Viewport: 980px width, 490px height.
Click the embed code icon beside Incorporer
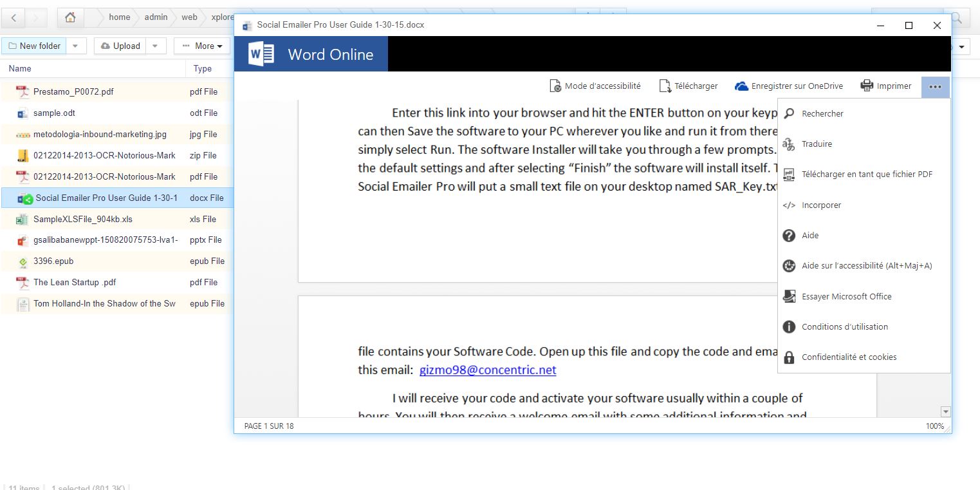[x=789, y=205]
